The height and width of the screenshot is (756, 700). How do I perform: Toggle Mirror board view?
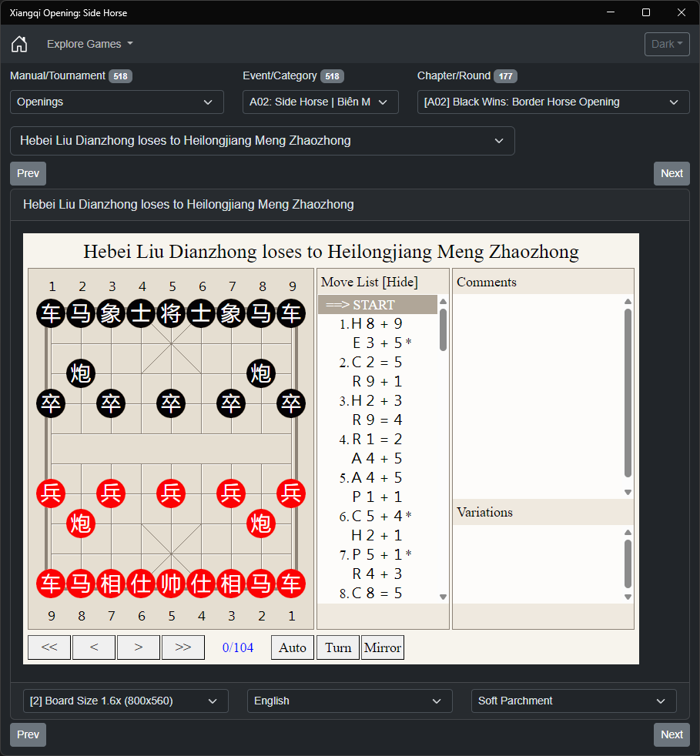[x=383, y=647]
